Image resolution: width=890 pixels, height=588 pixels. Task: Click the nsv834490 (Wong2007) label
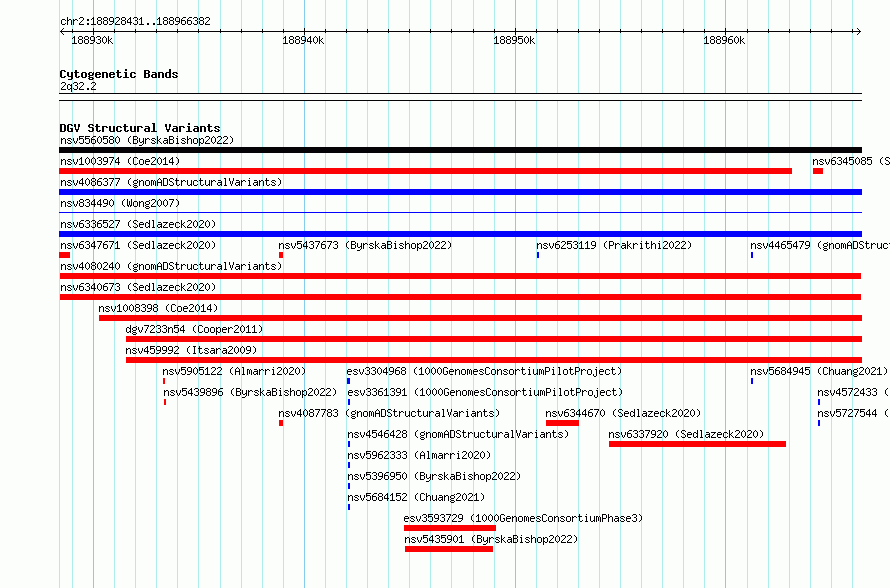[120, 203]
